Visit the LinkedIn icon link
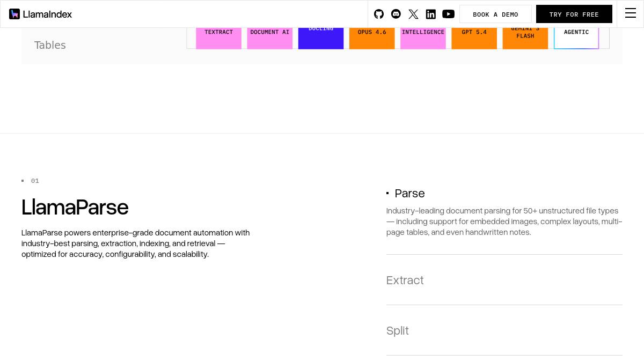644x362 pixels. point(431,14)
